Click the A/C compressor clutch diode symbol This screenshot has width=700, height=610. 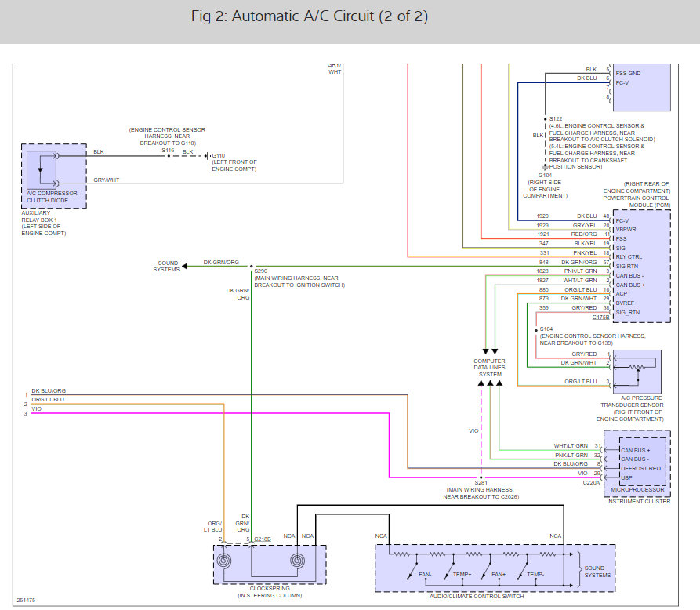tap(41, 169)
